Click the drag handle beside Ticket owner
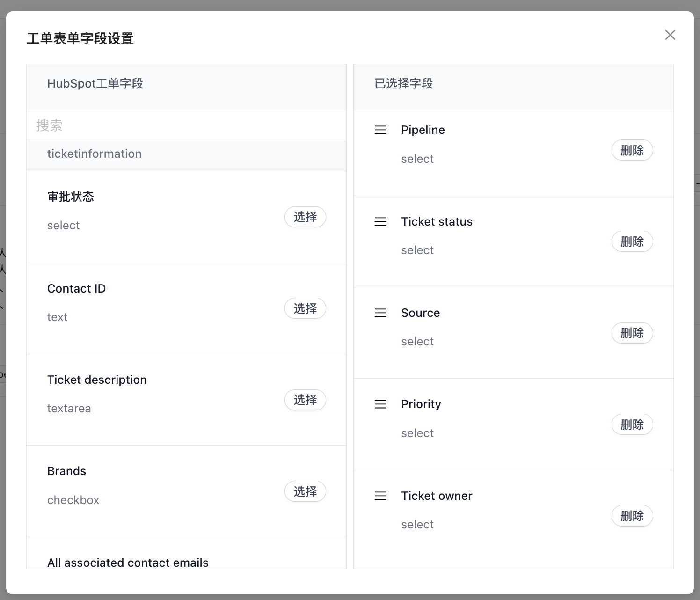The image size is (700, 600). tap(380, 496)
